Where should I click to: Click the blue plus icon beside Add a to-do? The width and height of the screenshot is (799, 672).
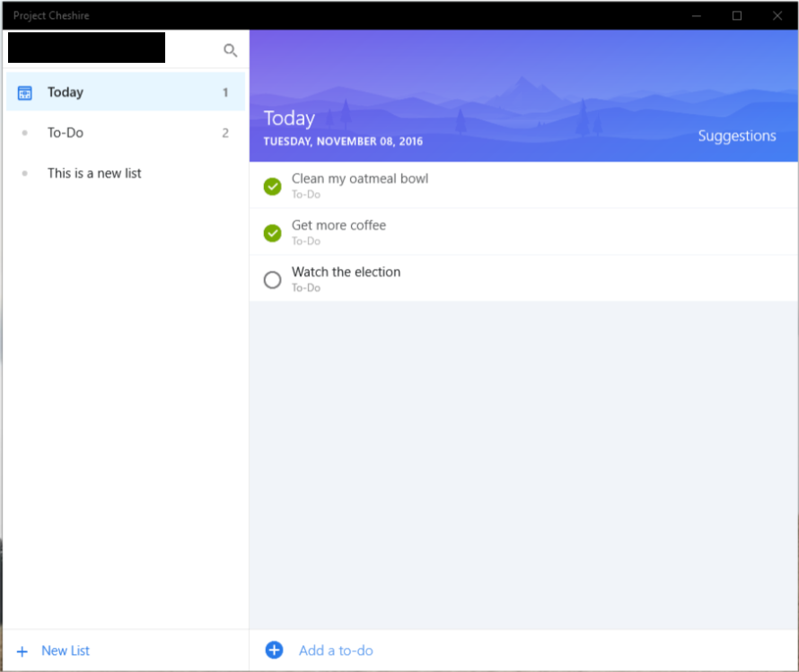click(x=274, y=650)
